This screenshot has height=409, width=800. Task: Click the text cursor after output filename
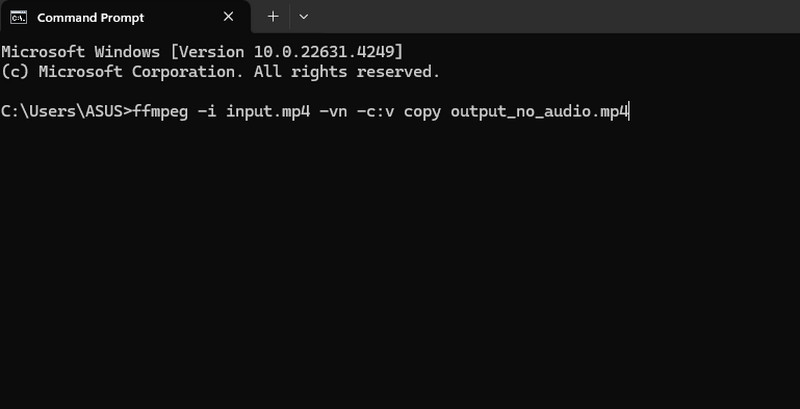click(x=630, y=111)
